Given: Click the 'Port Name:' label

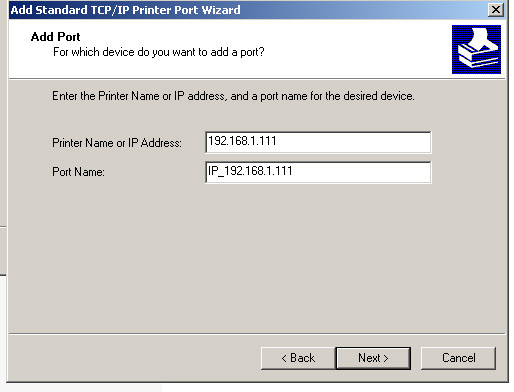Looking at the screenshot, I should coord(78,172).
